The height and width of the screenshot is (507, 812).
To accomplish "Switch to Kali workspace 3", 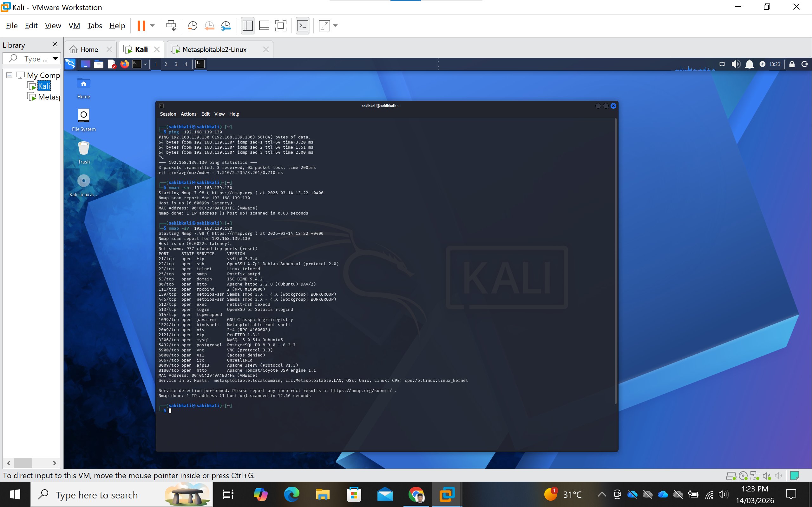I will coord(176,64).
